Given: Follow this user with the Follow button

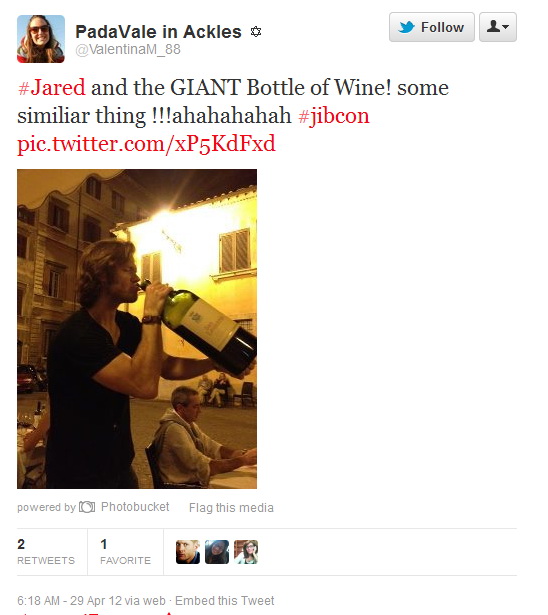Looking at the screenshot, I should (431, 27).
